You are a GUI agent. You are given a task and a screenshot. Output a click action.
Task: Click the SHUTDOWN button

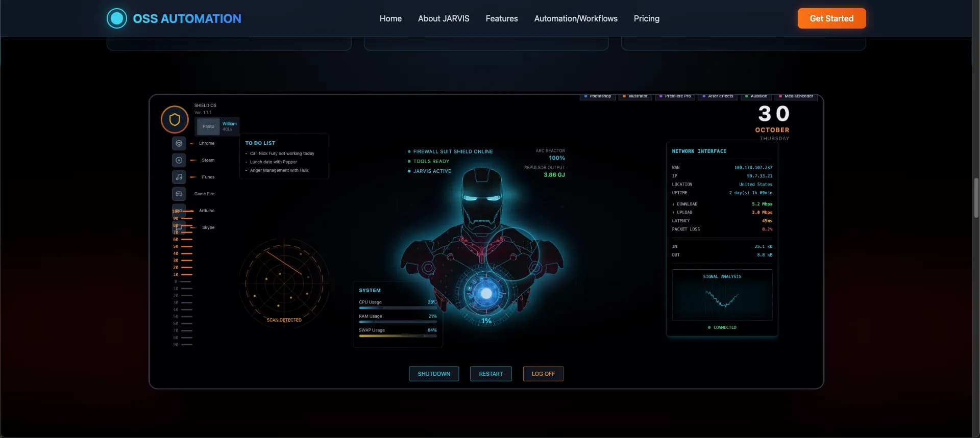[x=434, y=374]
